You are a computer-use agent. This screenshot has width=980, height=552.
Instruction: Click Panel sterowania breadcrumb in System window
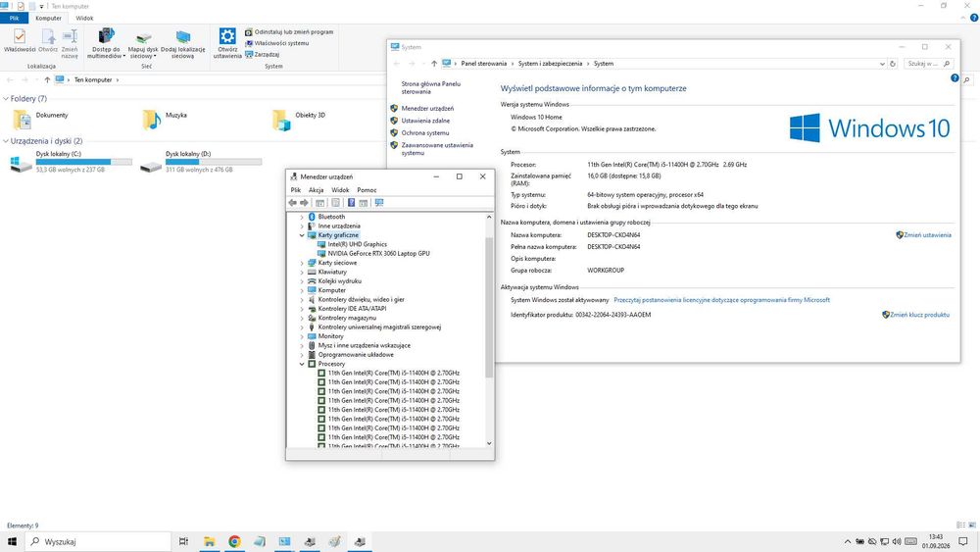(x=483, y=64)
